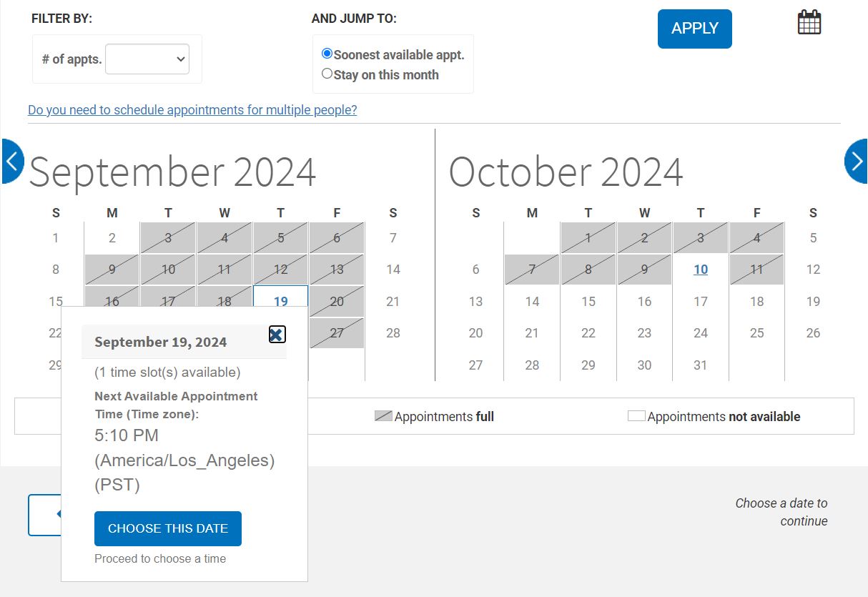The width and height of the screenshot is (868, 597).
Task: Choose the 'Stay on this month' option
Action: [327, 73]
